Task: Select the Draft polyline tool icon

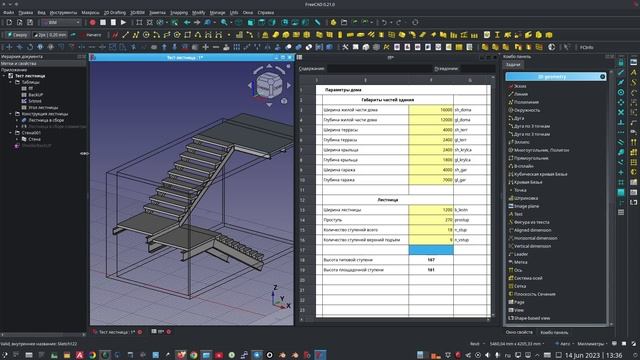Action: pos(136,35)
